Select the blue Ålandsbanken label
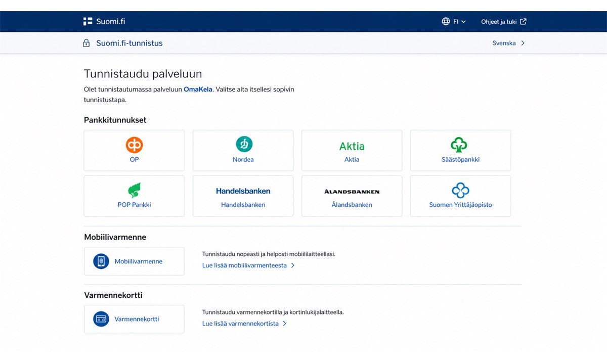The width and height of the screenshot is (607, 364). [x=352, y=205]
